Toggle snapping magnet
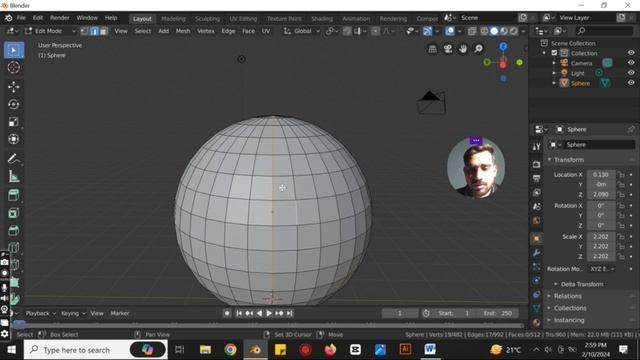 [x=347, y=31]
